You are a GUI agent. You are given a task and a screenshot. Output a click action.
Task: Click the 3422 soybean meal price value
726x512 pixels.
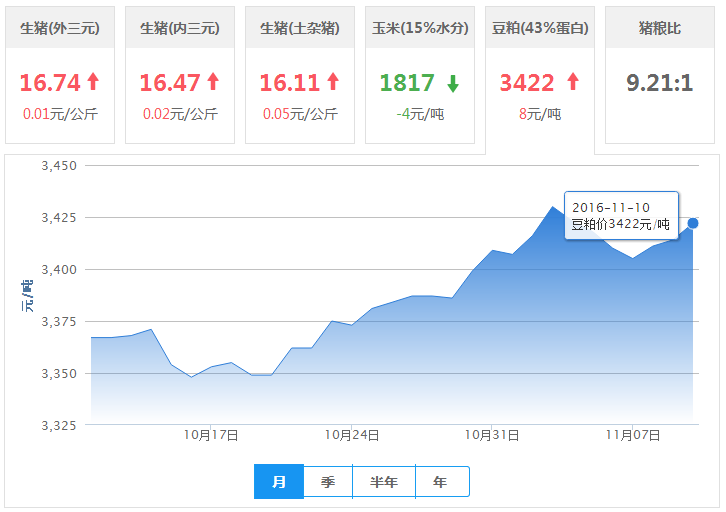(527, 83)
